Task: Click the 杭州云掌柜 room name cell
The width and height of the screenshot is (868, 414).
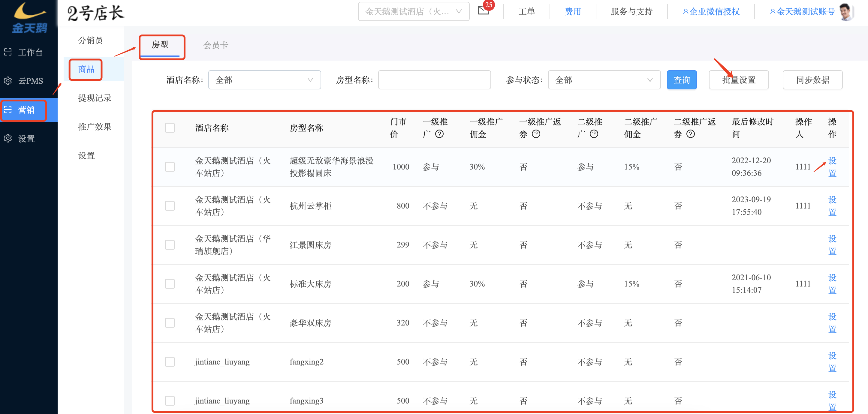Action: 310,206
